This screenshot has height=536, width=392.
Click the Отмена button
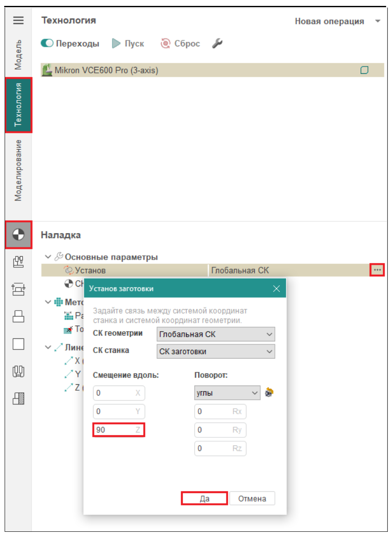tap(252, 498)
